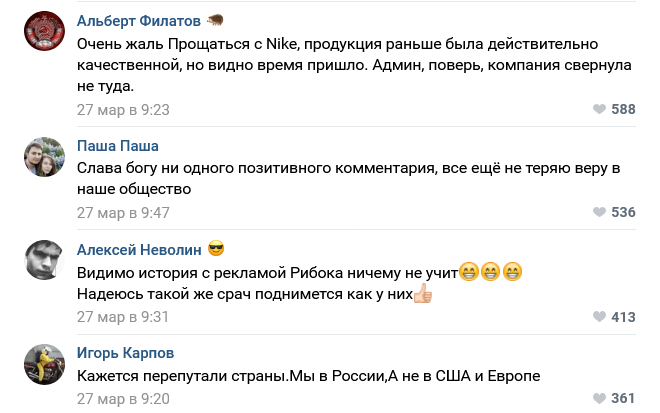Click the '27 мар в 9:47' timestamp
Viewport: 660px width, 413px height.
123,212
